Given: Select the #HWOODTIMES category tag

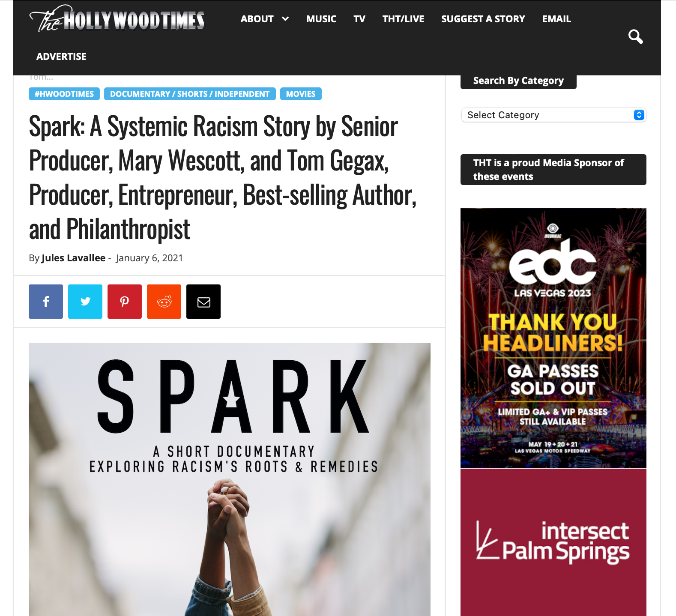Looking at the screenshot, I should coord(64,94).
